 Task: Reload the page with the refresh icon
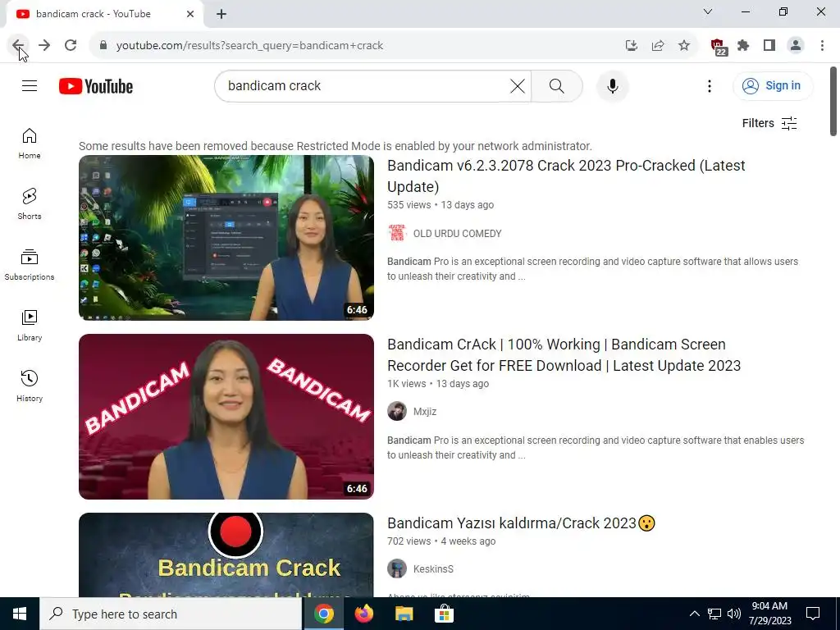(x=71, y=46)
